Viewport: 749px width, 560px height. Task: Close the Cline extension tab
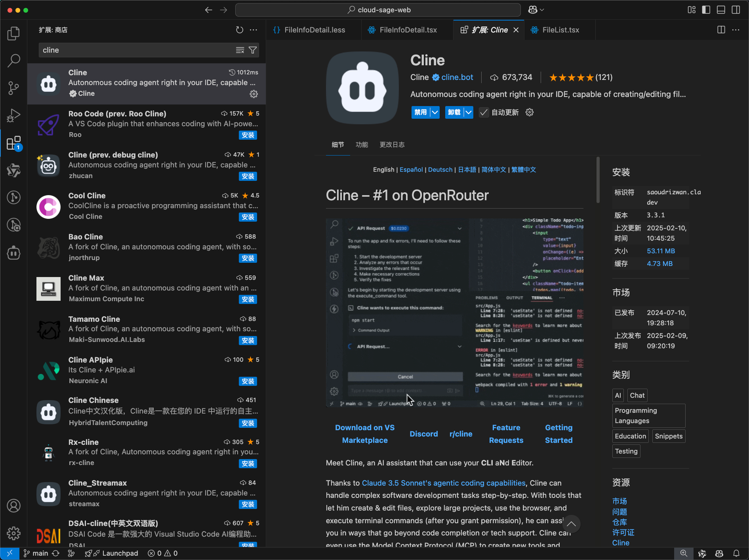(516, 30)
